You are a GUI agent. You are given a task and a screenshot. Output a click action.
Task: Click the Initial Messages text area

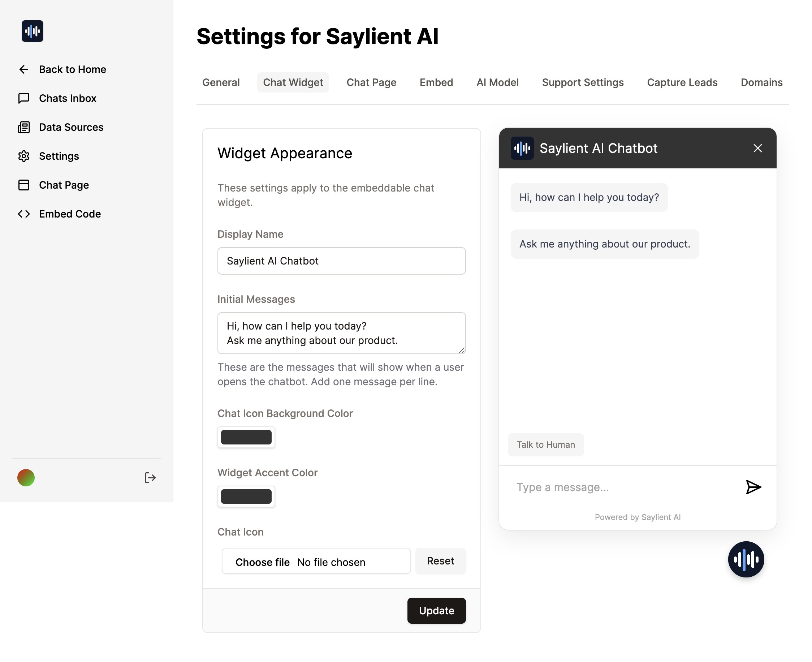(x=342, y=333)
